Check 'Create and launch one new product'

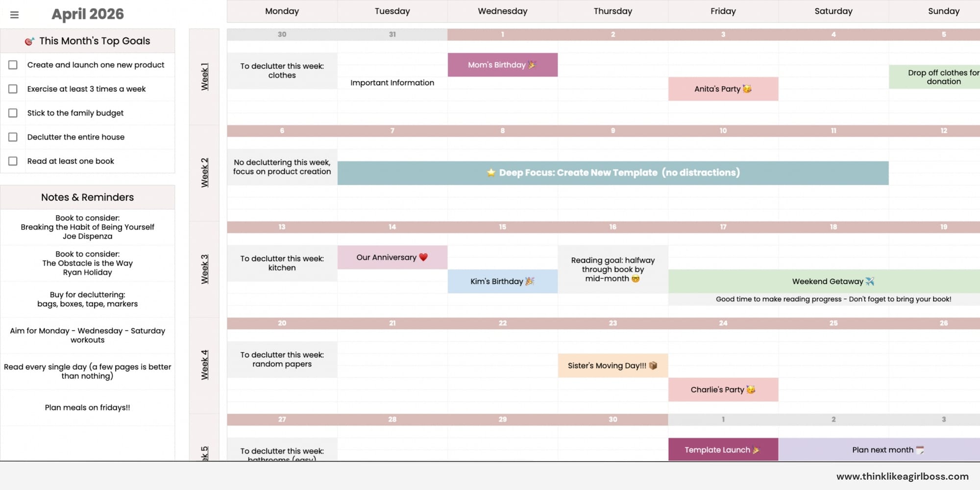pos(13,65)
